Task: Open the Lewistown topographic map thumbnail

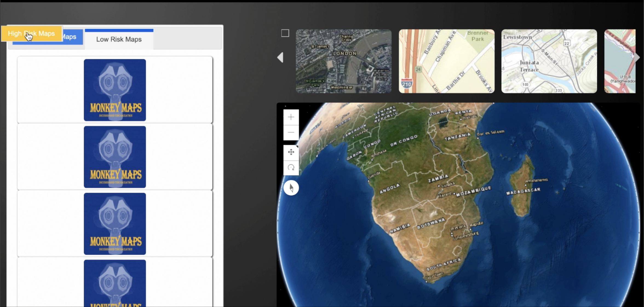Action: click(549, 61)
